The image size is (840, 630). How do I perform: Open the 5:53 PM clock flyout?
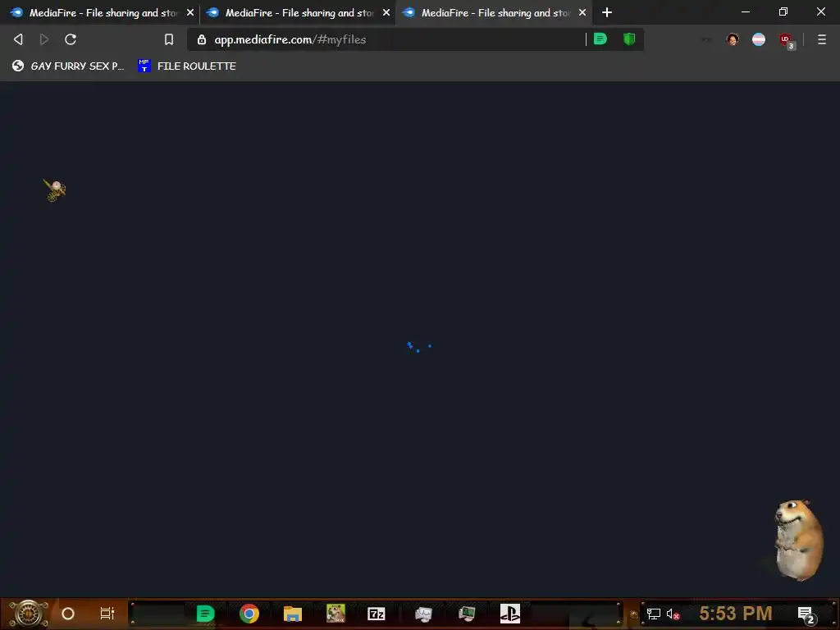[736, 614]
